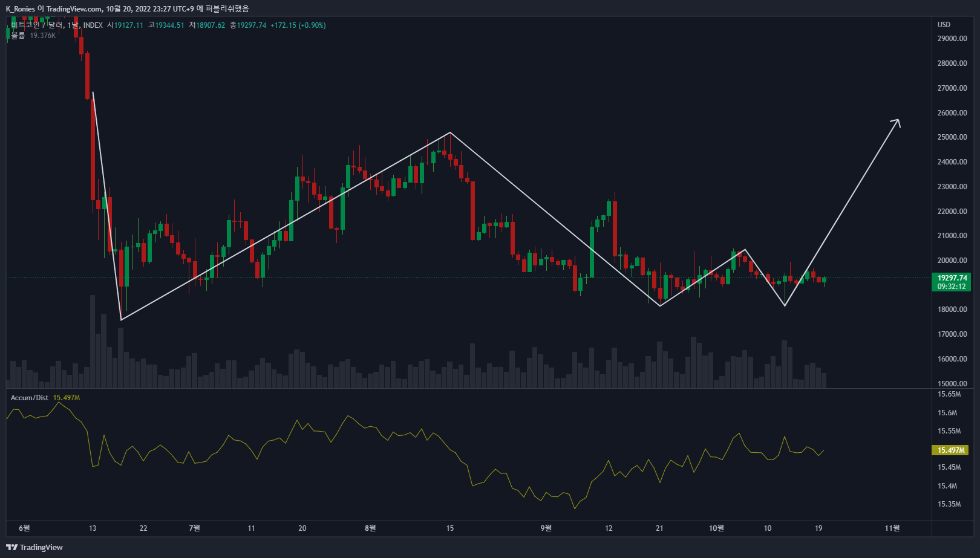Click the 25000.00 price axis label
This screenshot has width=980, height=558.
click(x=952, y=137)
